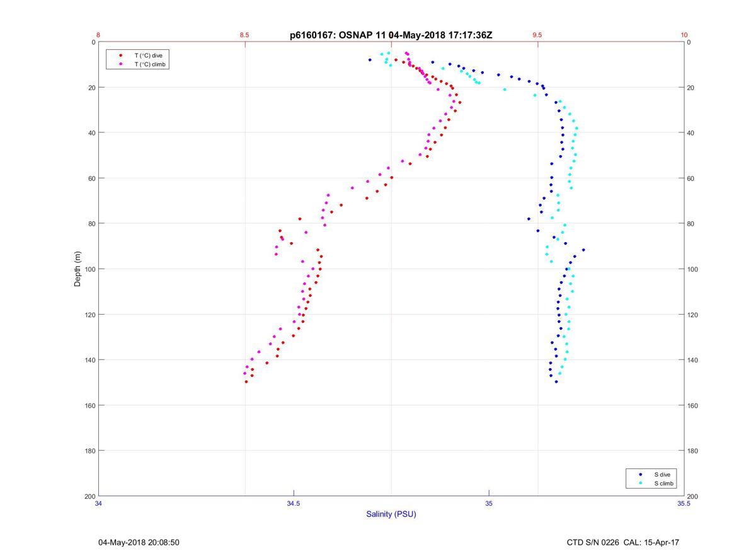Click the red temperature tick label '8.5'
The height and width of the screenshot is (558, 756).
pos(244,35)
